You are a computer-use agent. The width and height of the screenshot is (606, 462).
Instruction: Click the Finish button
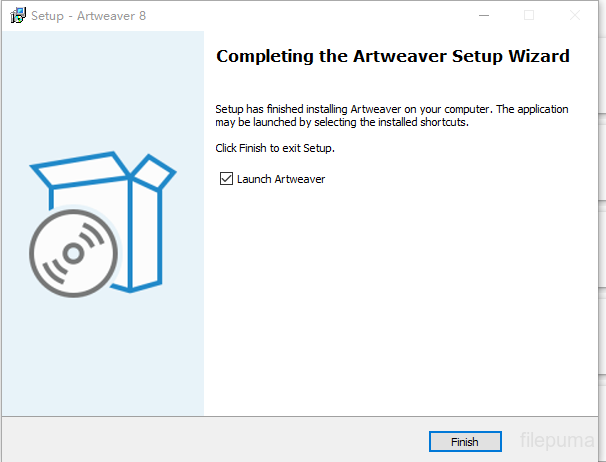[x=464, y=441]
